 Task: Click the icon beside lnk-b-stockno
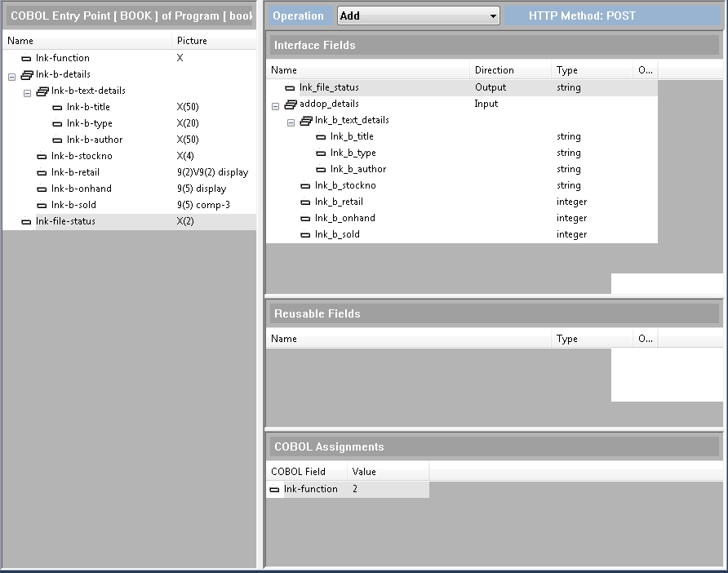[x=42, y=156]
